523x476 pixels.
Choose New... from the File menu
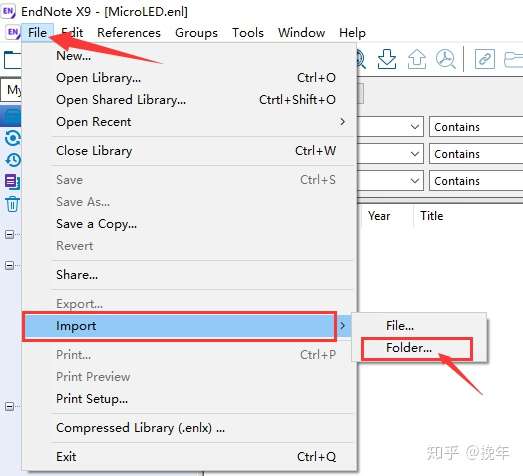(188, 56)
